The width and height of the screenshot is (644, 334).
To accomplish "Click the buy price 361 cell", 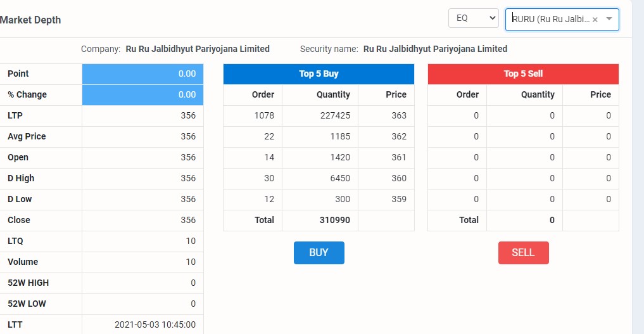I will [x=386, y=158].
